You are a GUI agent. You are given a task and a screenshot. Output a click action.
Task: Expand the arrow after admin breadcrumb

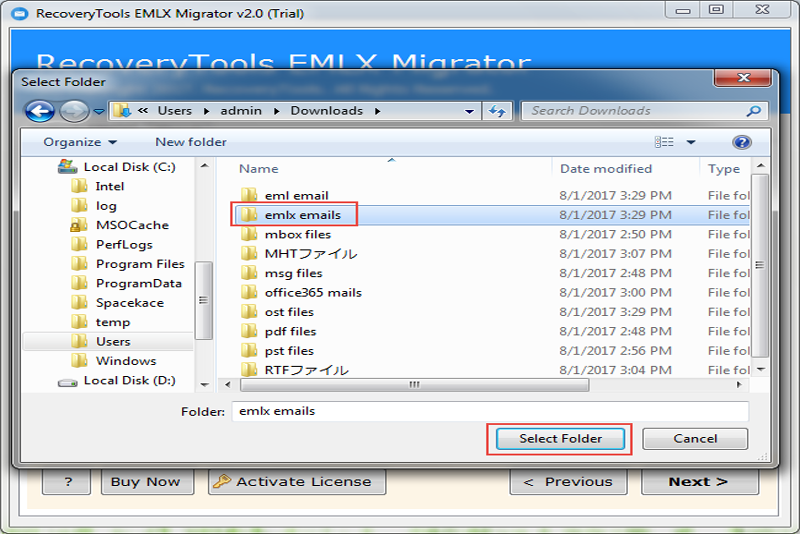tap(276, 111)
